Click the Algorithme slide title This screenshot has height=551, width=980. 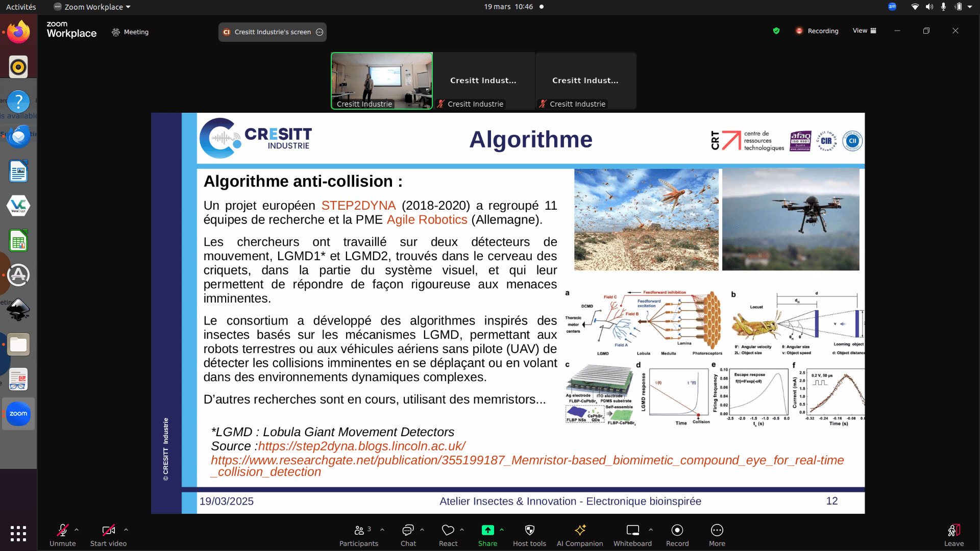click(531, 139)
